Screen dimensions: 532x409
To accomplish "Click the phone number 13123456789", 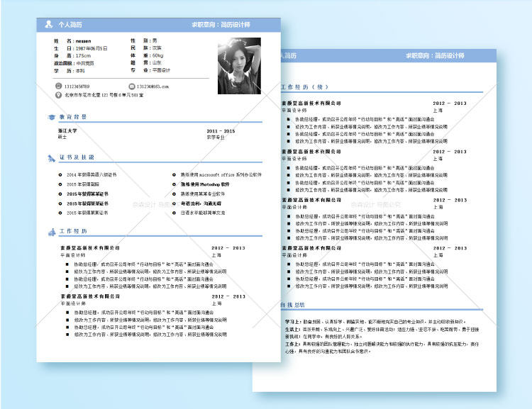I will [x=77, y=86].
